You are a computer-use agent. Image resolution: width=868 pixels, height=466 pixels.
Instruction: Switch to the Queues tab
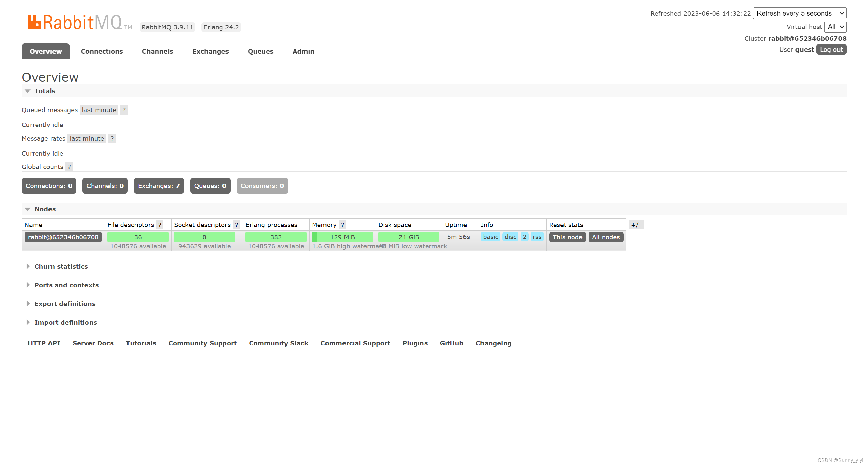[260, 51]
